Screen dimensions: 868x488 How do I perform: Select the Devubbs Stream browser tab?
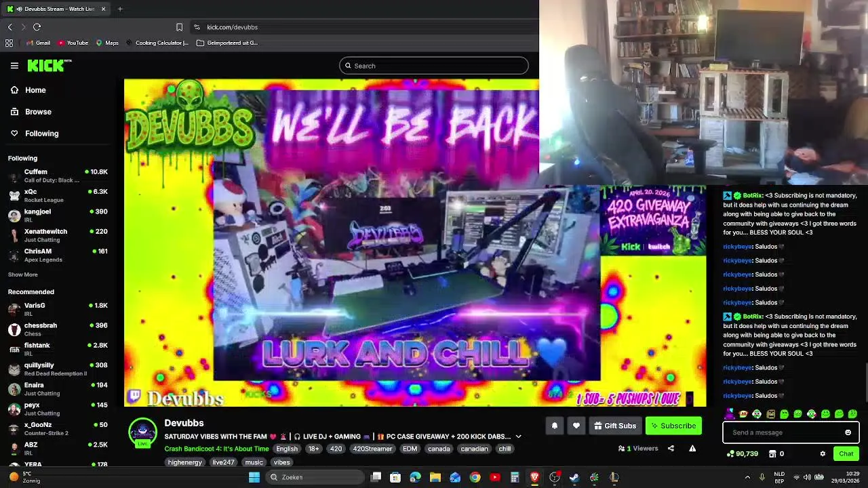pyautogui.click(x=56, y=9)
